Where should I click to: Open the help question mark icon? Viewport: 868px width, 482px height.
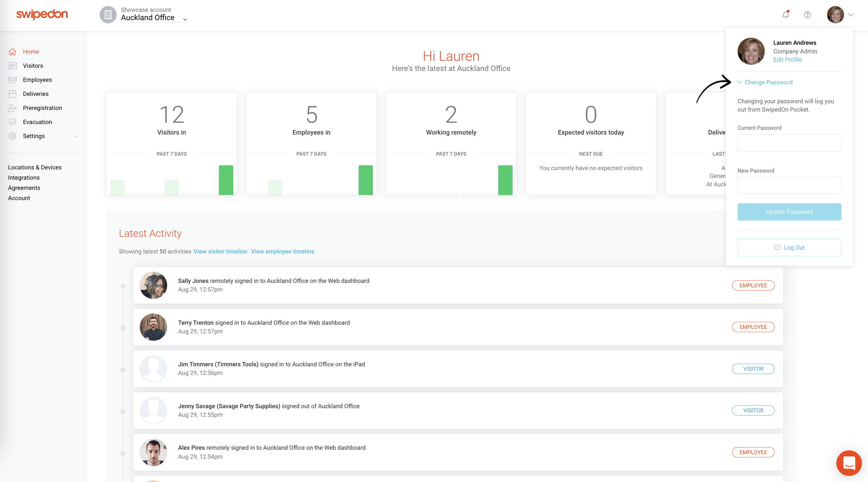[x=807, y=14]
